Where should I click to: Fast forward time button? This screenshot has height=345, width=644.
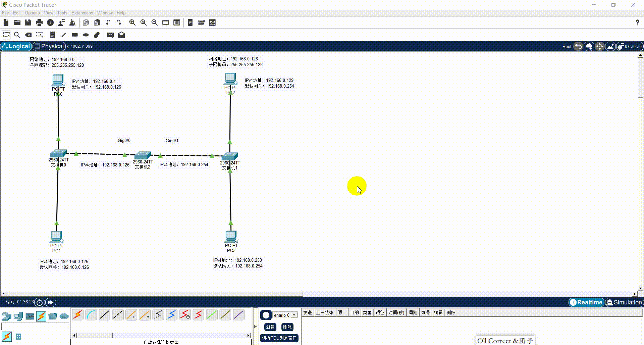[x=51, y=302]
